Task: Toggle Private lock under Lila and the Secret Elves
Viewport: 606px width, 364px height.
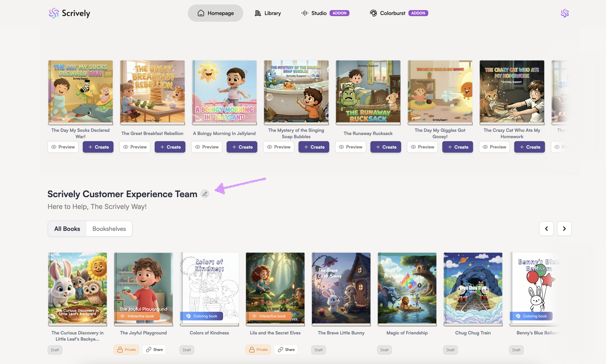Action: pyautogui.click(x=258, y=350)
